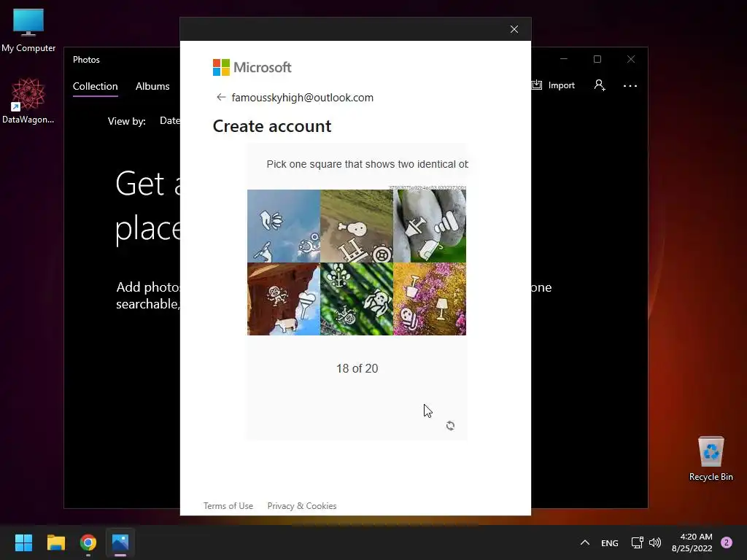Open File Explorer from taskbar

(x=55, y=542)
